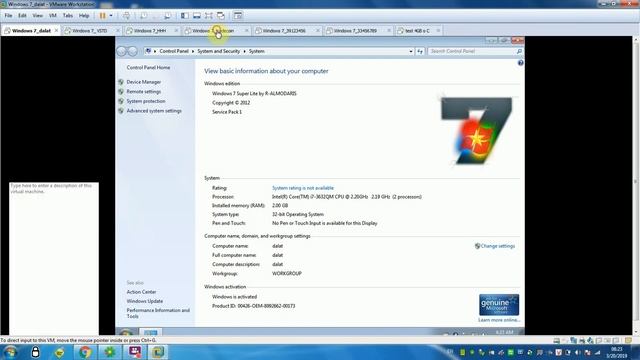Viewport: 640px width, 360px height.
Task: Open the Help menu
Action: pos(84,16)
